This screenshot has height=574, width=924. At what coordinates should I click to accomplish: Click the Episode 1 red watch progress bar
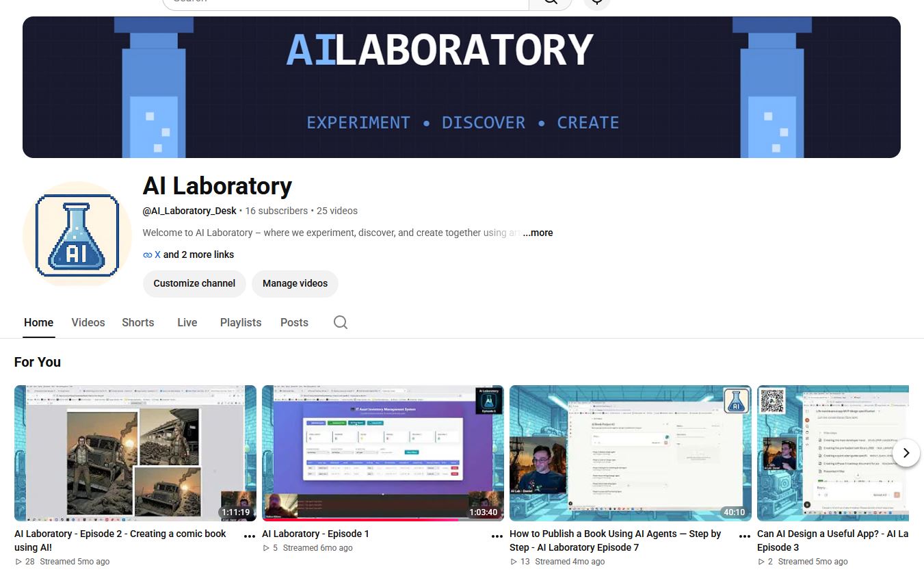pyautogui.click(x=360, y=520)
